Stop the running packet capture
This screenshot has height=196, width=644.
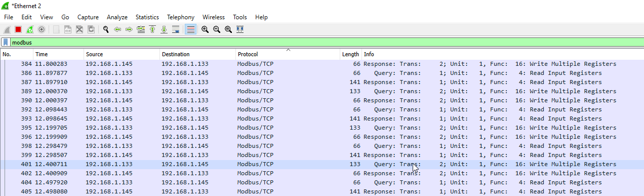(x=18, y=29)
